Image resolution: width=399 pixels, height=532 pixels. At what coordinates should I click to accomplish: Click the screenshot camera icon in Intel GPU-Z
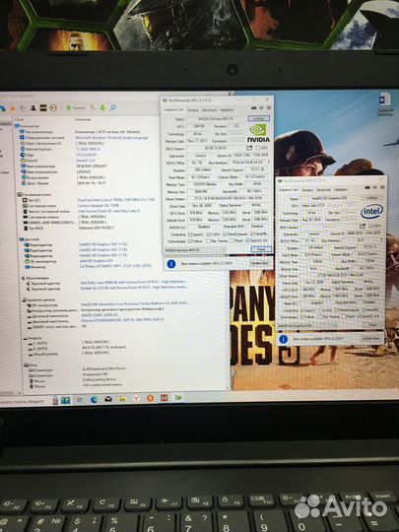click(x=367, y=187)
